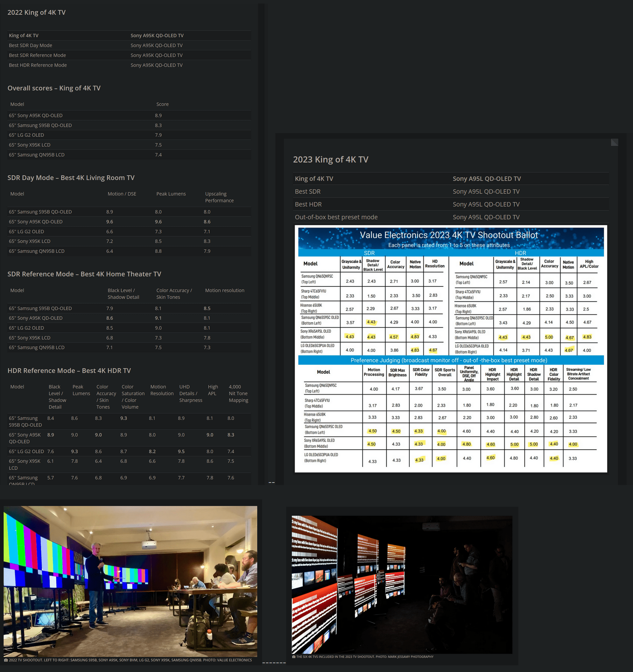633x672 pixels.
Task: Click the camera icon beside the 2023 TV Shootout caption
Action: click(294, 657)
